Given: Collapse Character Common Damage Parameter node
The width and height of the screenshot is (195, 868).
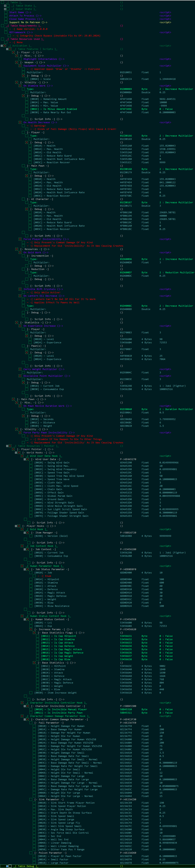Looking at the screenshot, I should (25, 719).
